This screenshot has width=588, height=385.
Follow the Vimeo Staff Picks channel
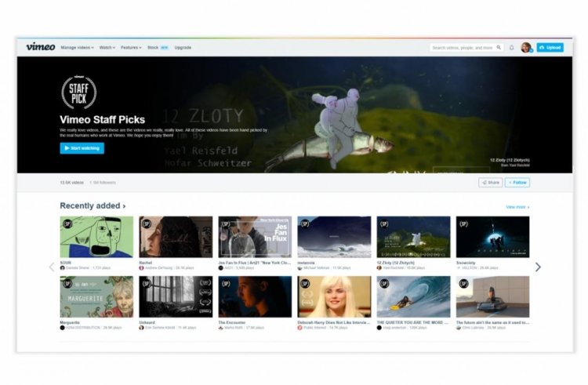(x=517, y=183)
